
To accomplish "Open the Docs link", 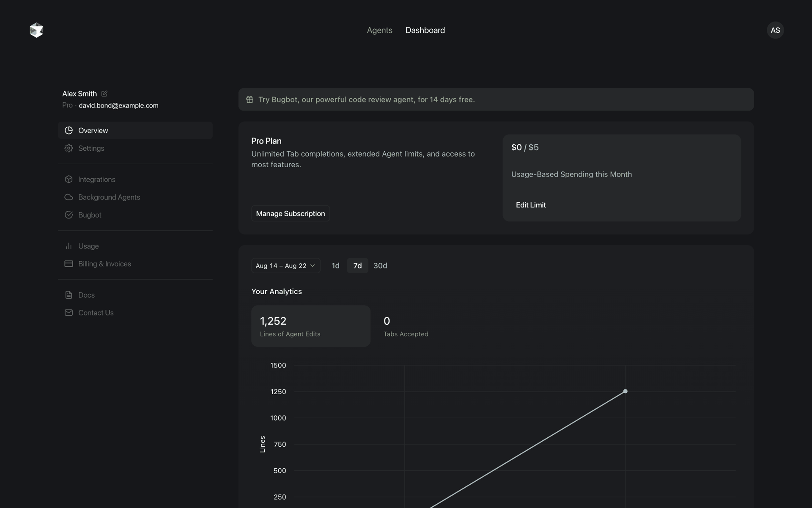I will pyautogui.click(x=135, y=295).
